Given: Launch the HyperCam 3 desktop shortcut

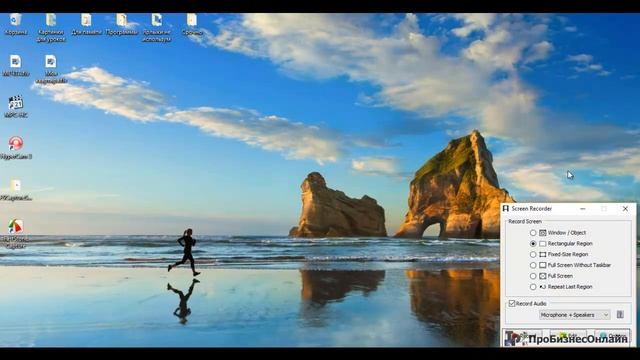Looking at the screenshot, I should (16, 148).
